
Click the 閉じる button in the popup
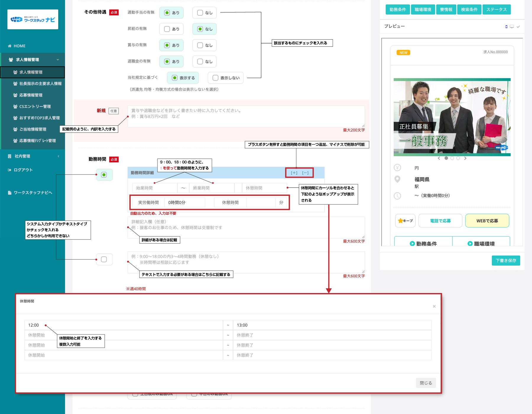coord(426,383)
